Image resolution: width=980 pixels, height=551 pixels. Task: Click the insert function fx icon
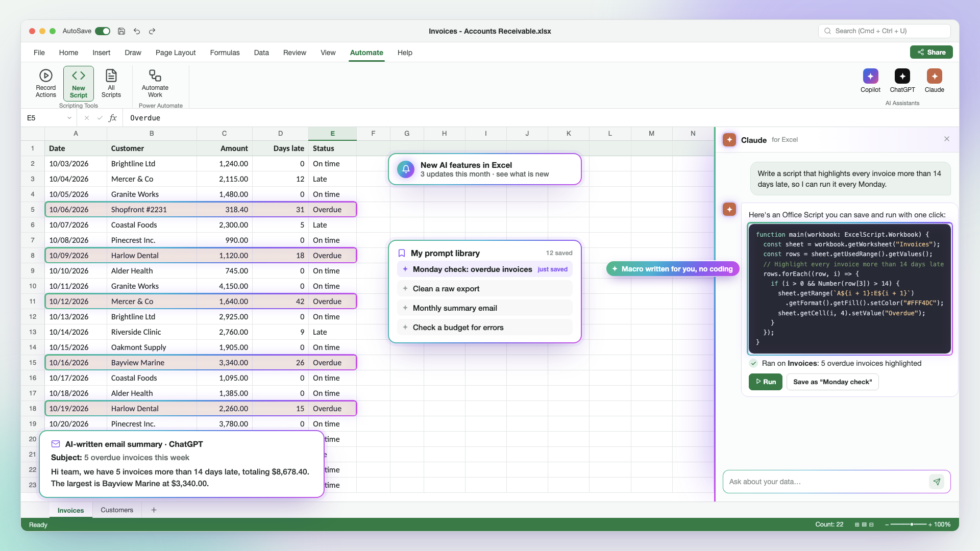pos(113,118)
